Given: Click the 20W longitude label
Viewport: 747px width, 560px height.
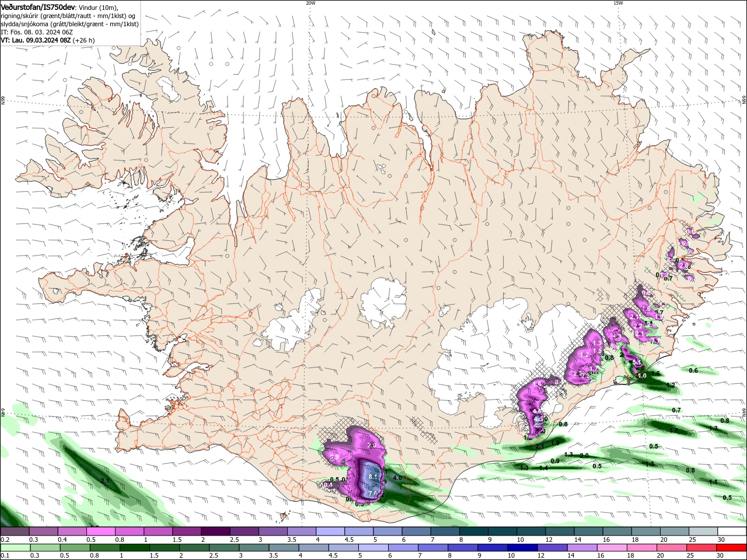Looking at the screenshot, I should click(x=310, y=3).
